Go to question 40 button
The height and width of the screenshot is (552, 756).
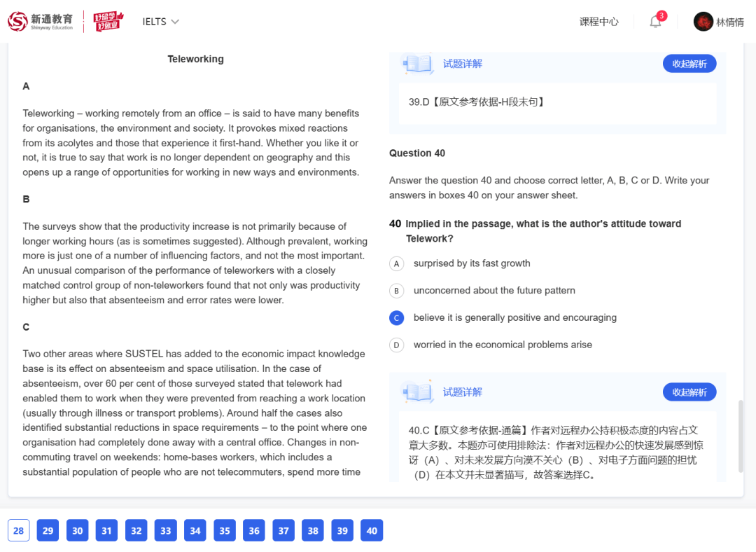(x=372, y=531)
